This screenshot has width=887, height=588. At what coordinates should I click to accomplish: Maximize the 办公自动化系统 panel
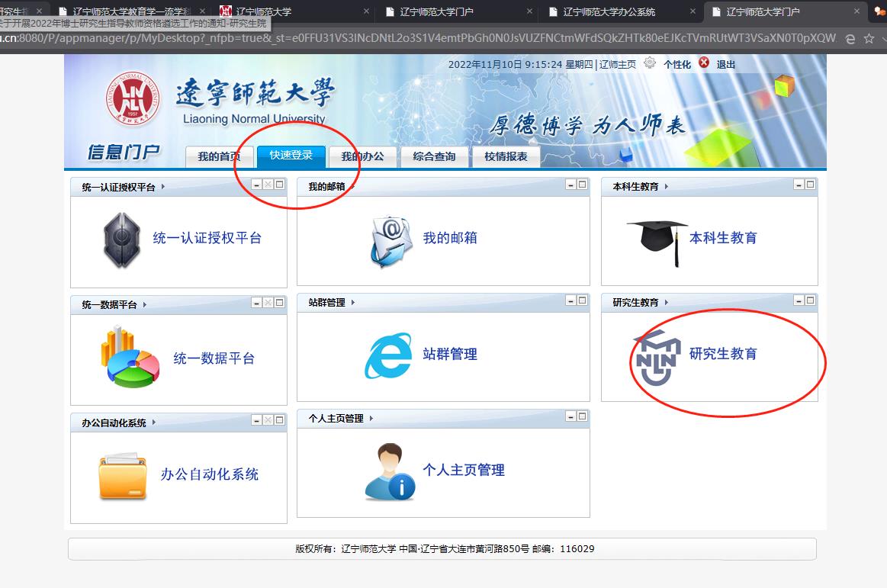(x=279, y=420)
